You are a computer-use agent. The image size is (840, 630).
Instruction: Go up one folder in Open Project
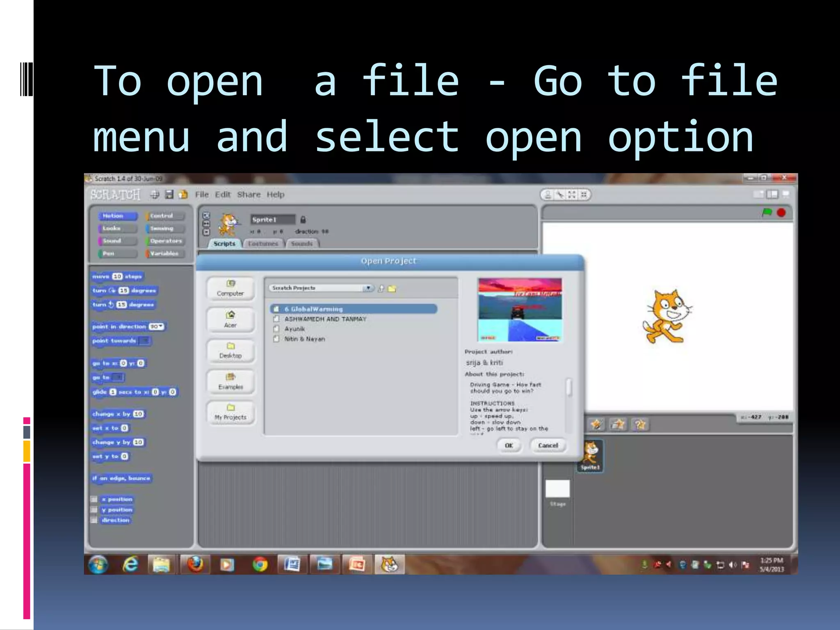(381, 288)
